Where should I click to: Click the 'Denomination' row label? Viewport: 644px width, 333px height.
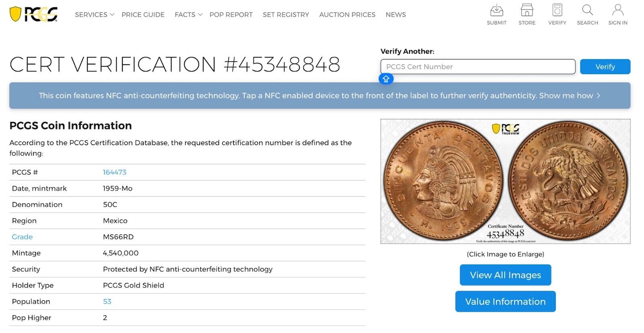point(37,205)
